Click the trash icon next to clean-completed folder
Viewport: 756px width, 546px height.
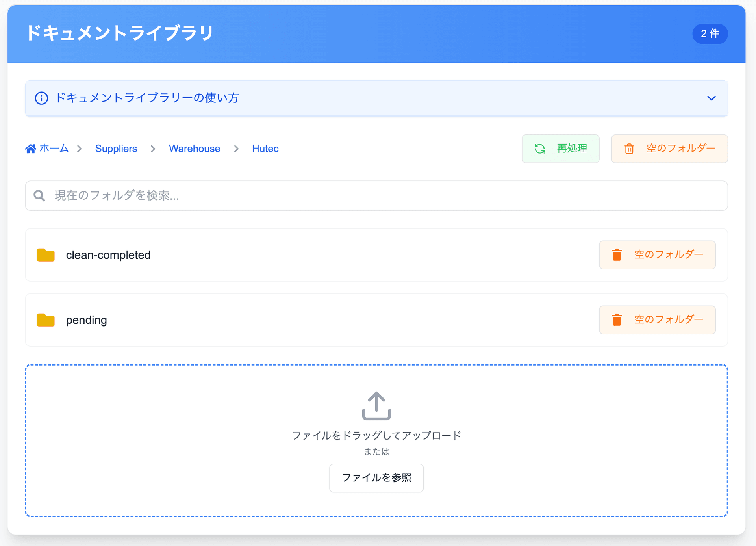[617, 255]
